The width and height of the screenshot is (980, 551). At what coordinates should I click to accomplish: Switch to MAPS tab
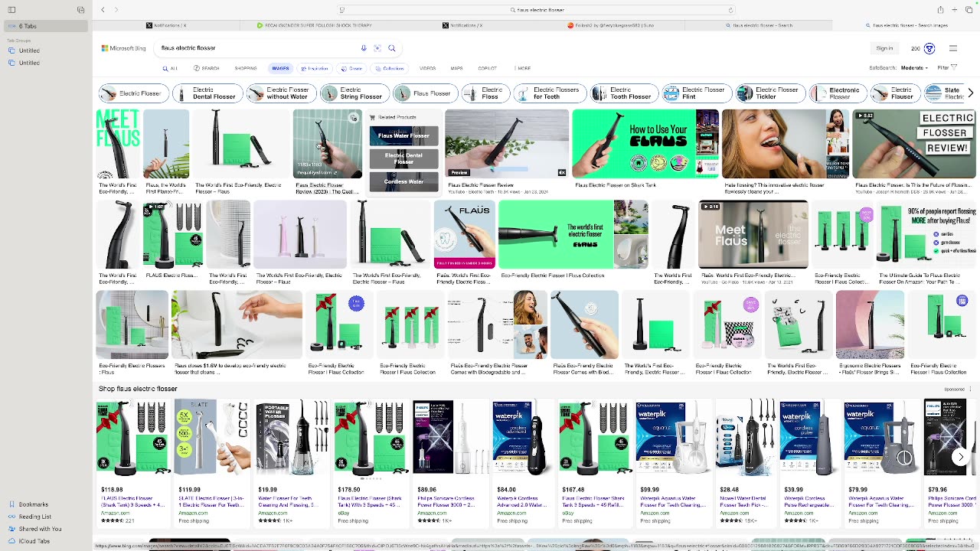[456, 68]
